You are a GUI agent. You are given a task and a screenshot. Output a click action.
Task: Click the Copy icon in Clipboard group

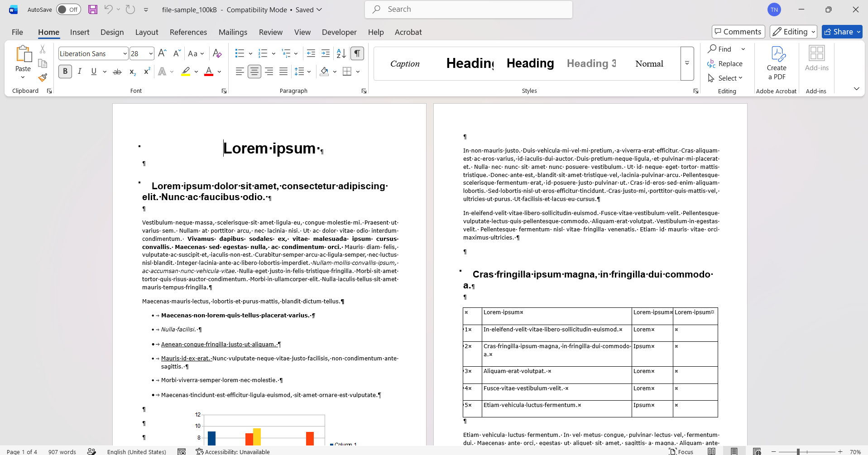point(43,63)
